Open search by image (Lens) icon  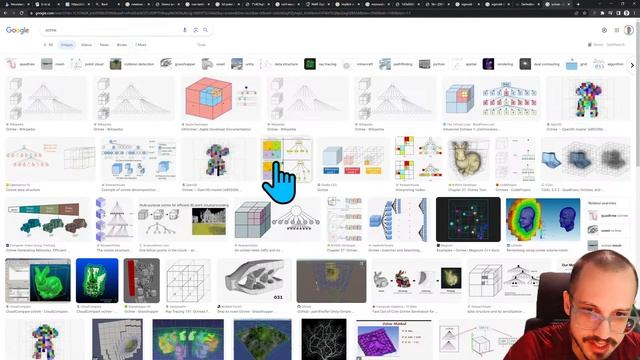196,30
